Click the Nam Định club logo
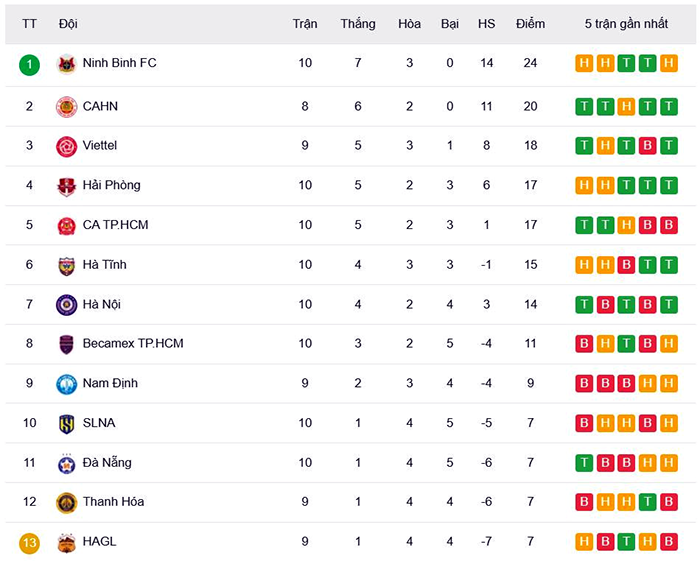 [x=66, y=384]
